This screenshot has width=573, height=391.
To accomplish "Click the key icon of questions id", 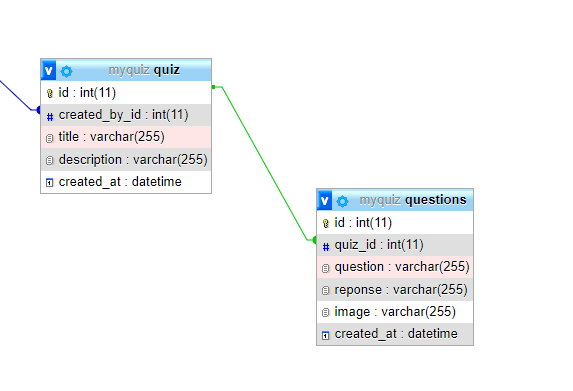I will click(x=326, y=223).
